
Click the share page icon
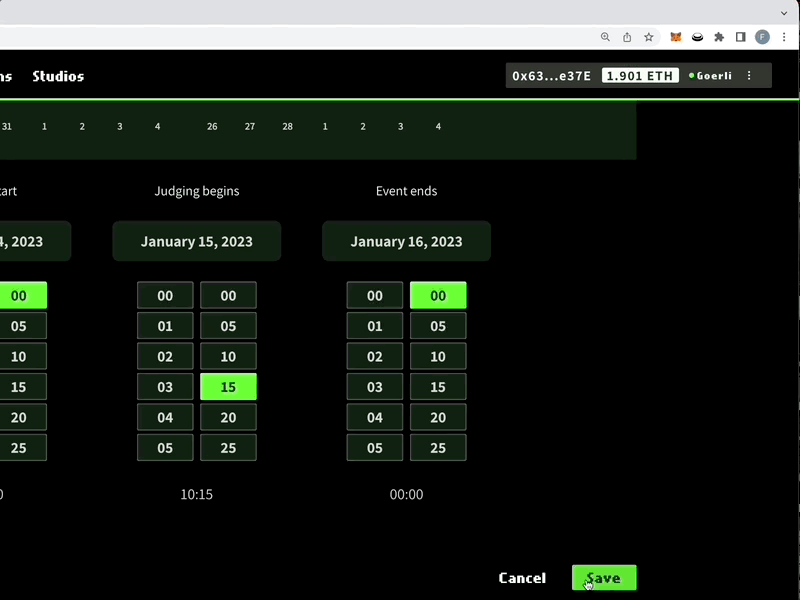click(x=627, y=37)
